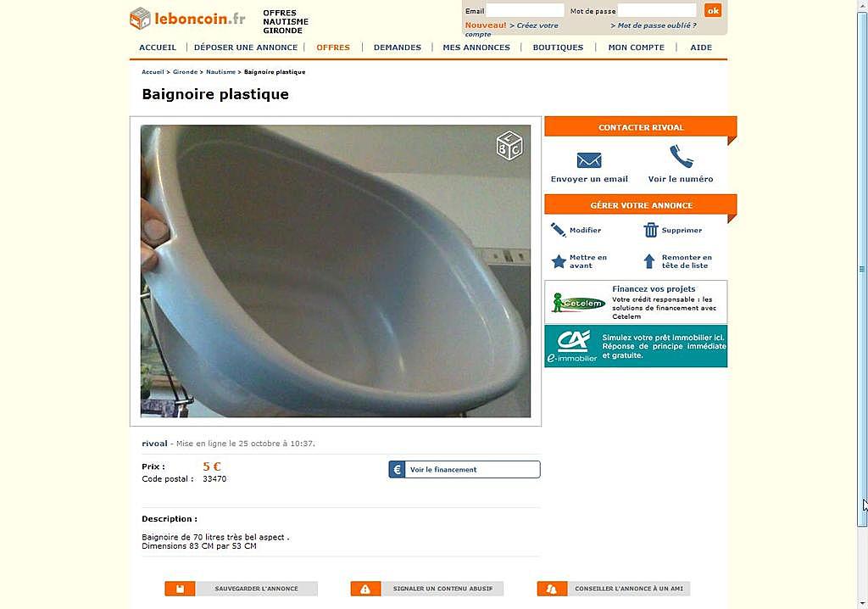The width and height of the screenshot is (868, 609).
Task: Click the star Mettre en avant icon
Action: [559, 261]
